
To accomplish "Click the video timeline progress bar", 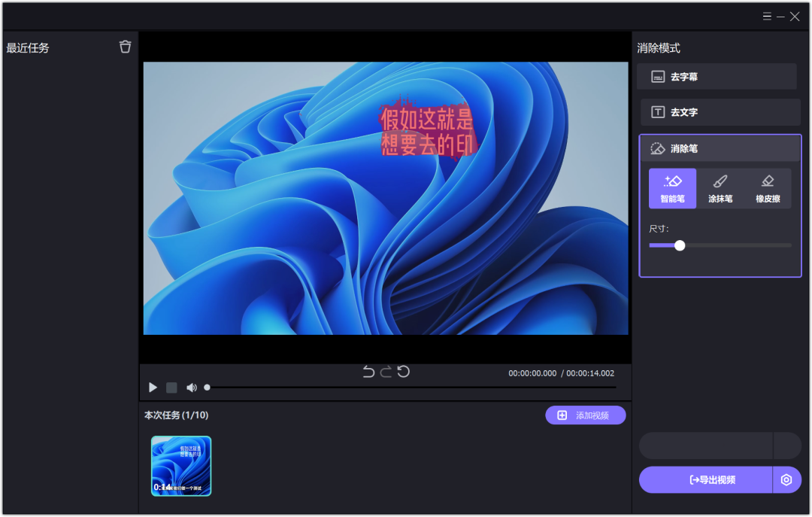I will (412, 388).
